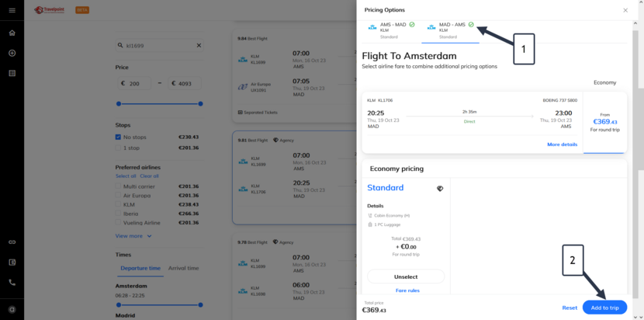This screenshot has width=644, height=320.
Task: Click the add (plus circle) sidebar icon
Action: 12,53
